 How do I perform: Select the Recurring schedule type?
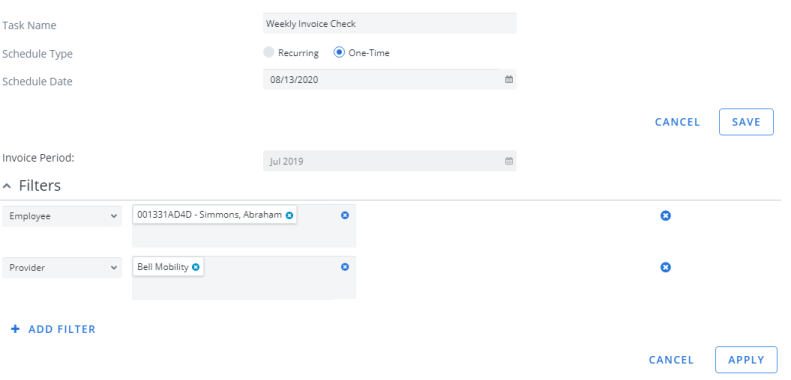[x=269, y=52]
